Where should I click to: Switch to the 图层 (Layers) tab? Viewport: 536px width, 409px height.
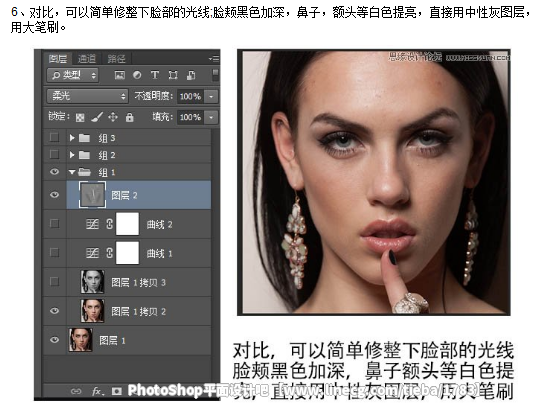pos(57,59)
